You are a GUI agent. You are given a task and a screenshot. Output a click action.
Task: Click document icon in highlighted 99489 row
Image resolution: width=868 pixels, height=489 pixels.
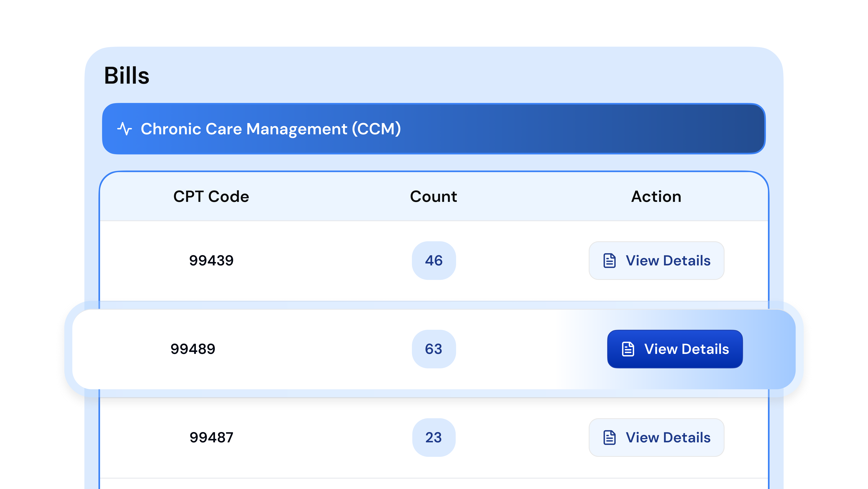point(628,349)
